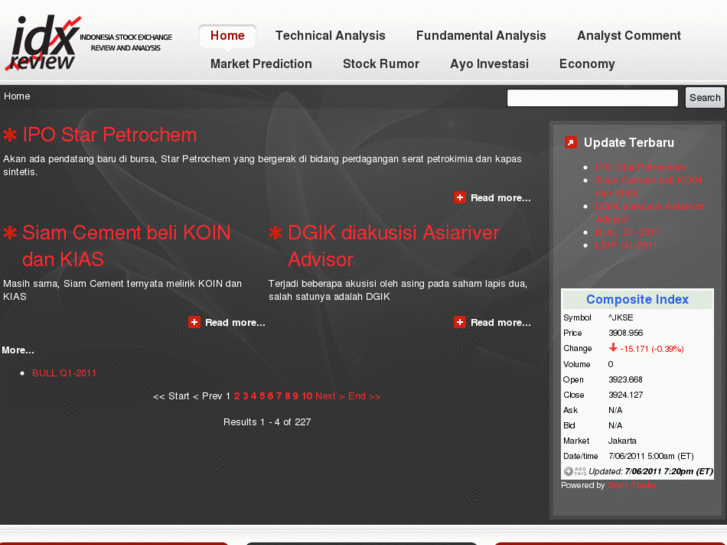Click the plus icon under IPO Star Petrochem
Viewport: 727px width, 545px height.
tap(459, 198)
